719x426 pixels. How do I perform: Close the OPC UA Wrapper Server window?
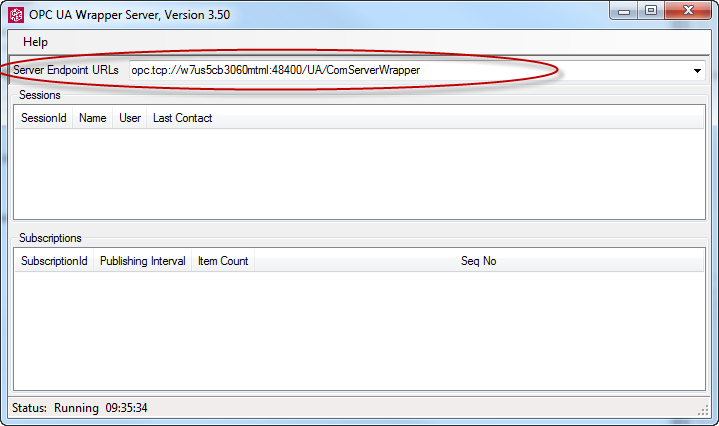click(688, 11)
